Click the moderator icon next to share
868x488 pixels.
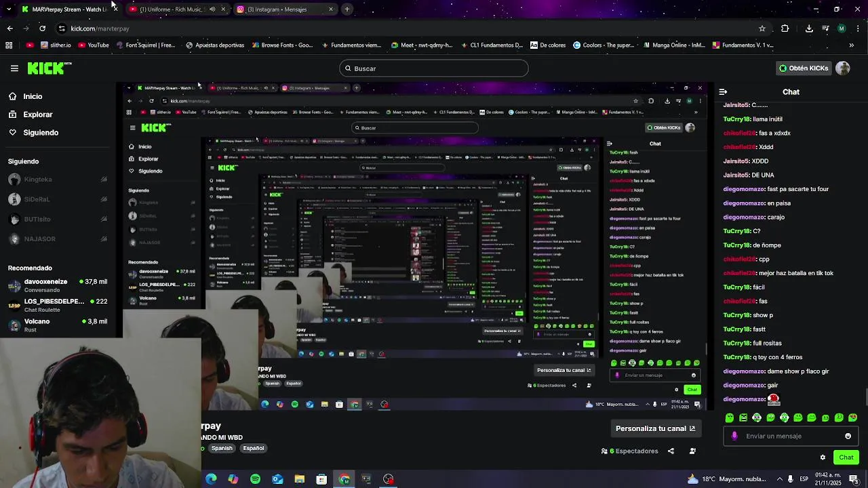pyautogui.click(x=692, y=451)
